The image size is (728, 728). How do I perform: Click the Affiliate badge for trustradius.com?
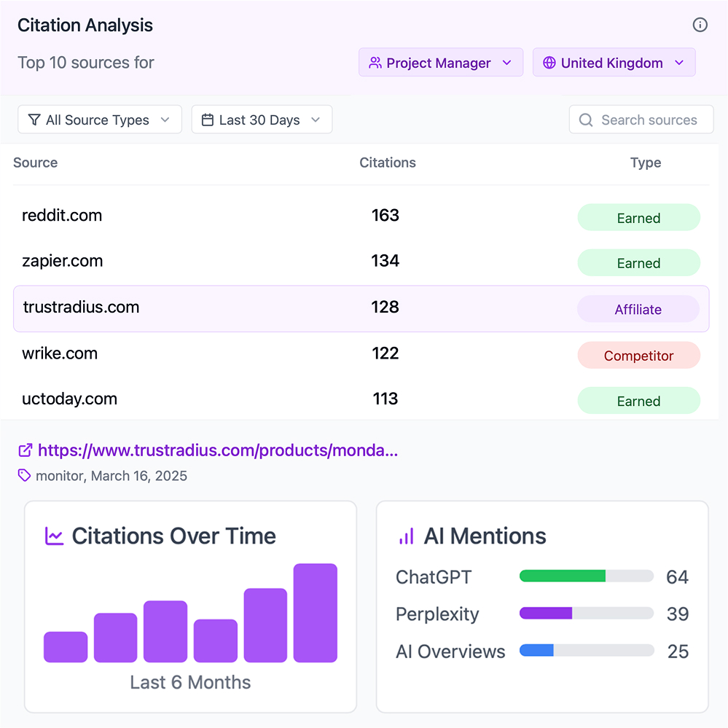point(638,309)
